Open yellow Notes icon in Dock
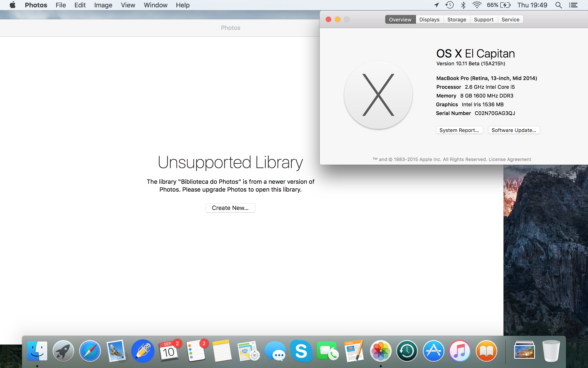Image resolution: width=588 pixels, height=368 pixels. click(x=222, y=351)
